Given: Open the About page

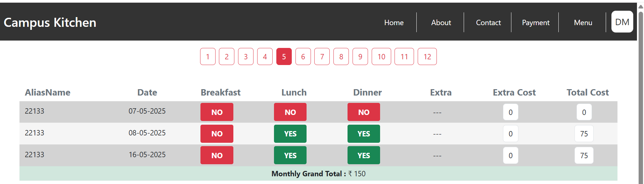Looking at the screenshot, I should click(x=441, y=22).
